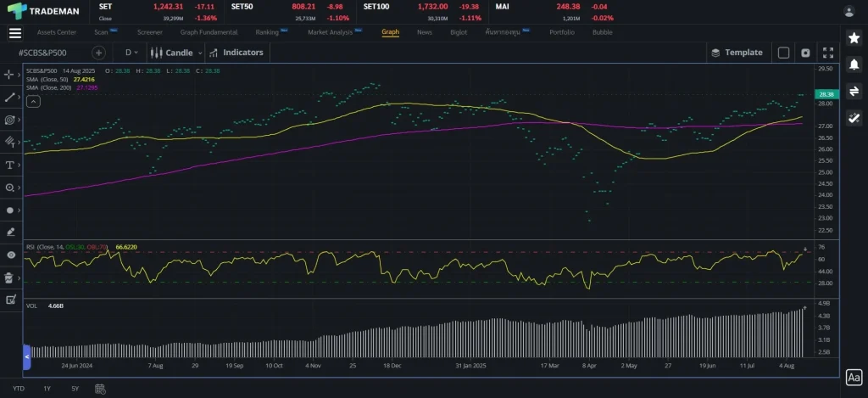Collapse the indicator legend with chevron button
This screenshot has width=868, height=398.
pos(33,102)
